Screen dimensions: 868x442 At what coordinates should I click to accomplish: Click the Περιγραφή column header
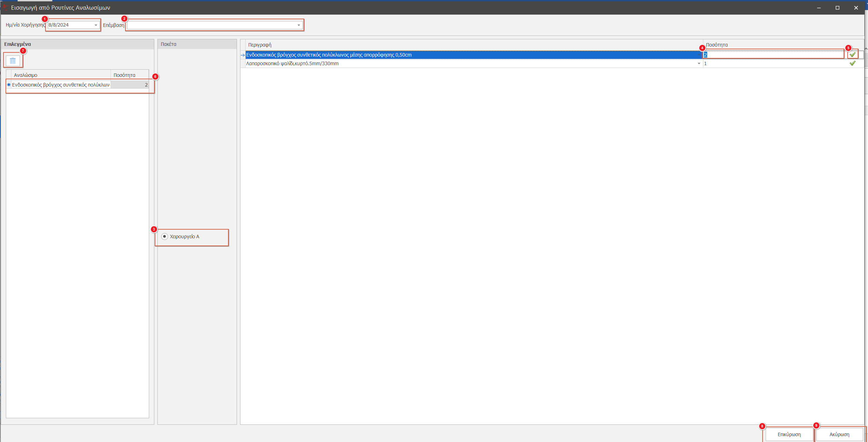tap(260, 45)
